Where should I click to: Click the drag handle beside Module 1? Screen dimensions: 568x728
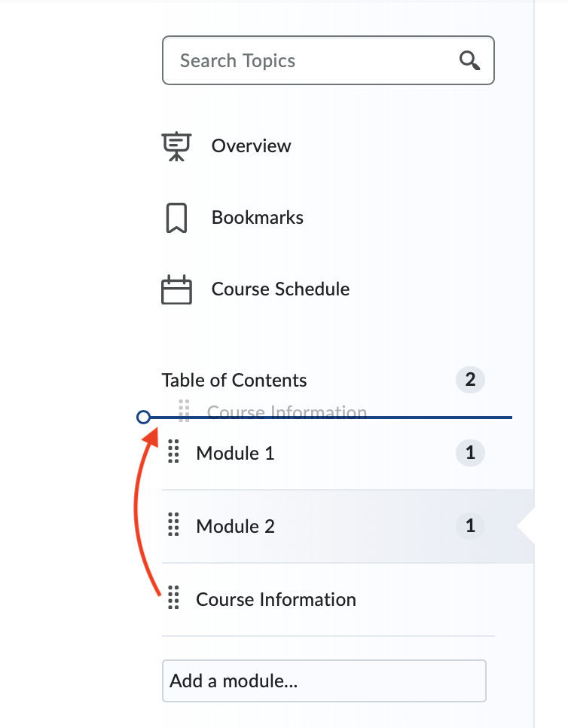point(173,453)
